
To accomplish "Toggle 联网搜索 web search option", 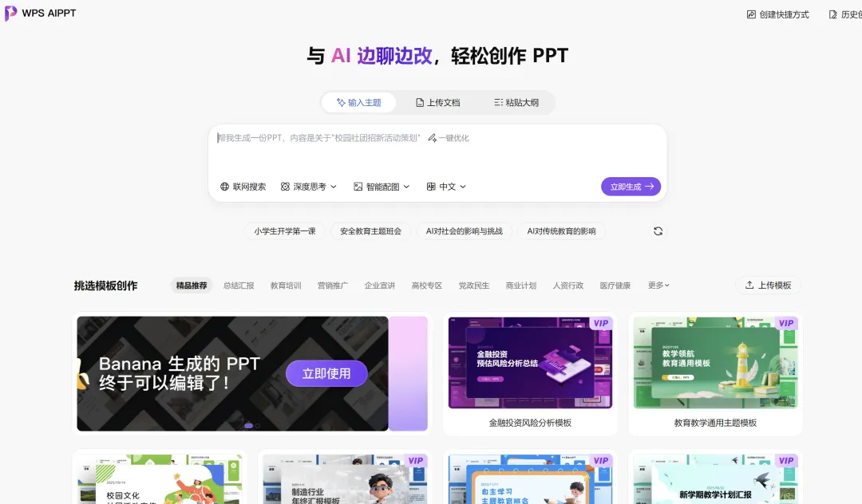I will (243, 187).
